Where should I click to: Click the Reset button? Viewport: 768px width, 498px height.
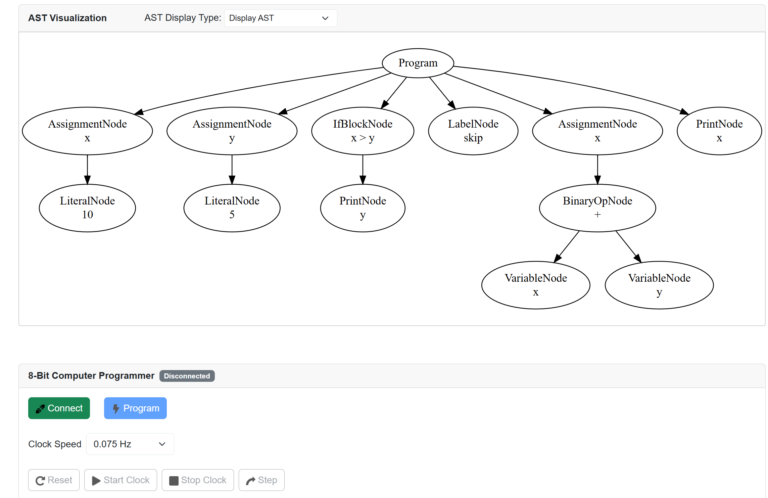click(x=54, y=480)
